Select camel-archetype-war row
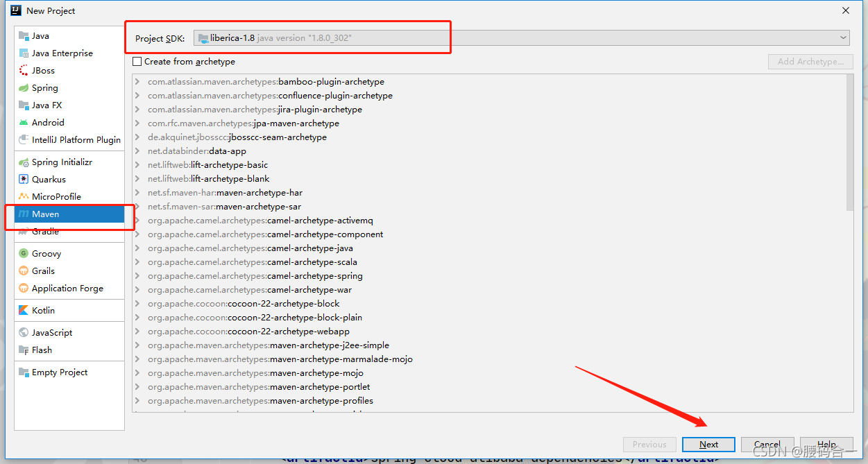The image size is (868, 464). click(x=489, y=290)
